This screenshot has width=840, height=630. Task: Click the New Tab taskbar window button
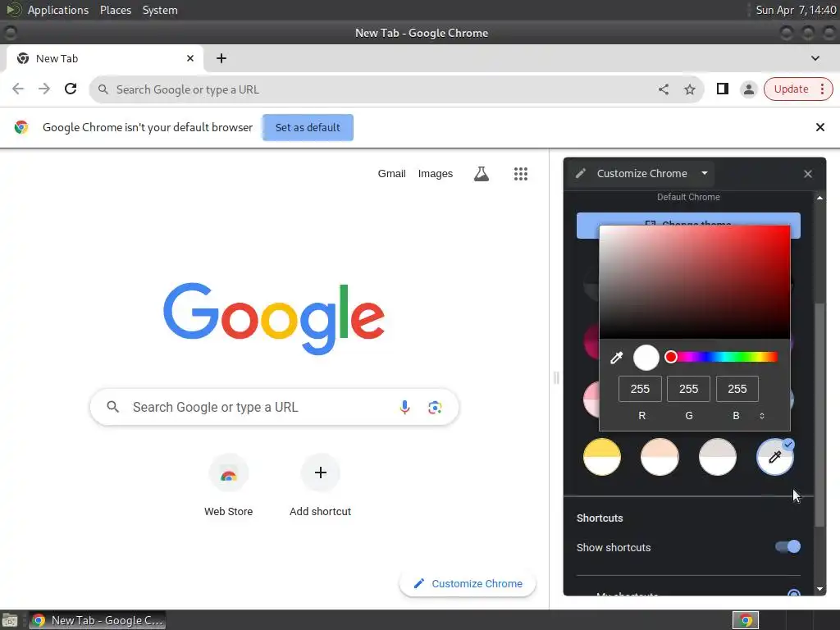coord(97,620)
